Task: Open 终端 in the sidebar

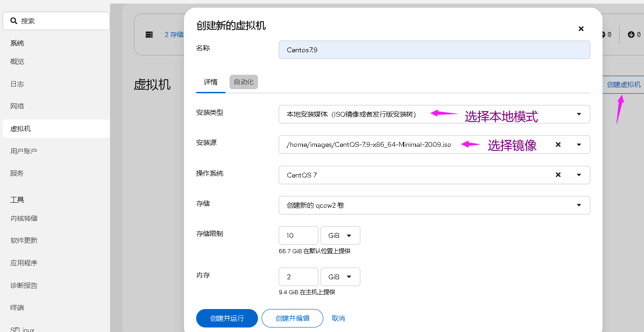Action: click(17, 308)
